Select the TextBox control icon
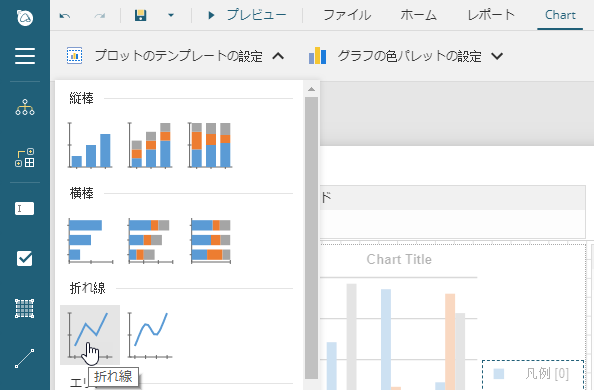Screen dimensions: 594x390 pos(25,208)
